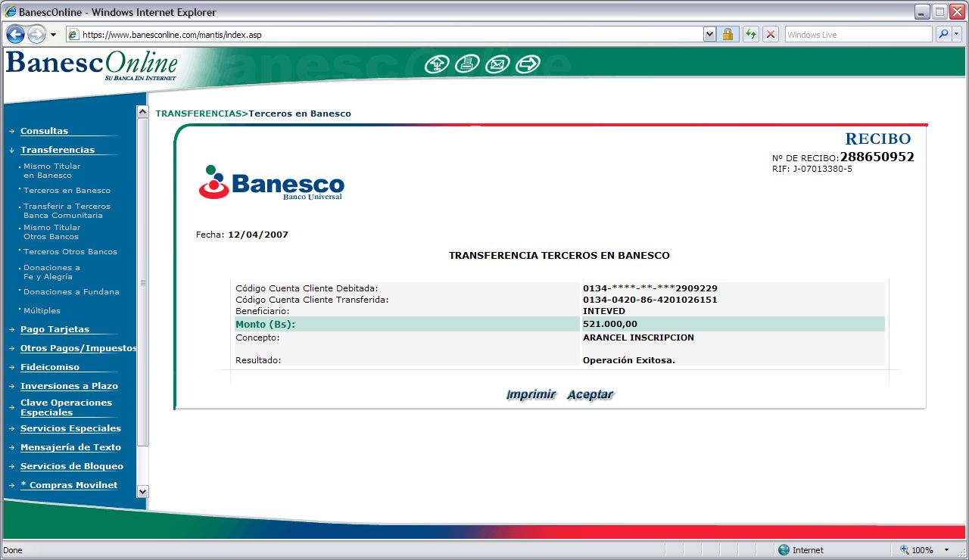Click the date 12/04/2007
Viewport: 969px width, 560px height.
tap(258, 235)
